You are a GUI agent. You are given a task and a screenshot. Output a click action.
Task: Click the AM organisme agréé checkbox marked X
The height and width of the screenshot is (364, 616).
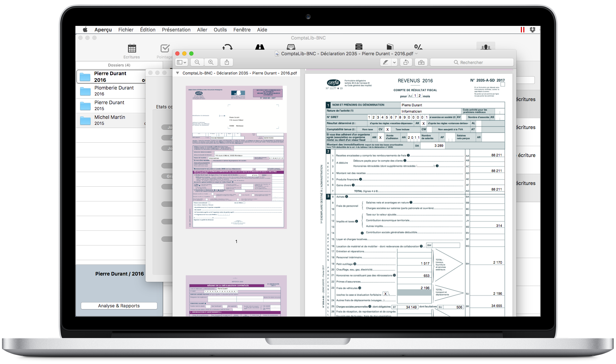pos(381,137)
